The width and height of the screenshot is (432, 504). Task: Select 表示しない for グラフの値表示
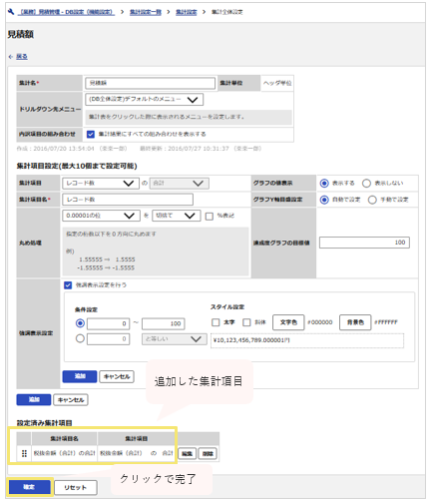click(x=366, y=183)
